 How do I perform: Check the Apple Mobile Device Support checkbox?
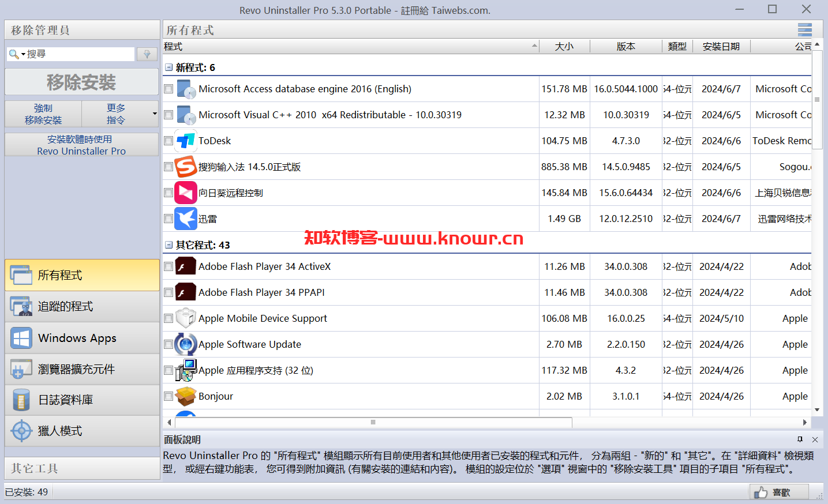pos(168,318)
